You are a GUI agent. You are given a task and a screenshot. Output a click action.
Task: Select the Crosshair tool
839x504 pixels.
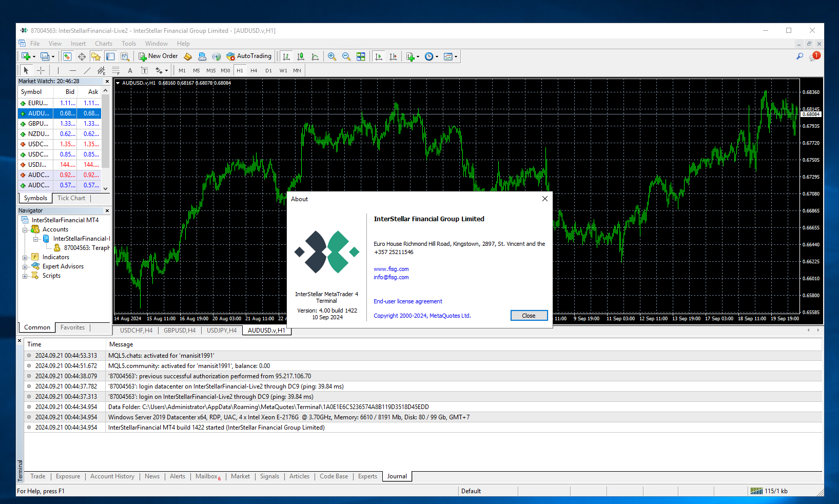(x=41, y=70)
